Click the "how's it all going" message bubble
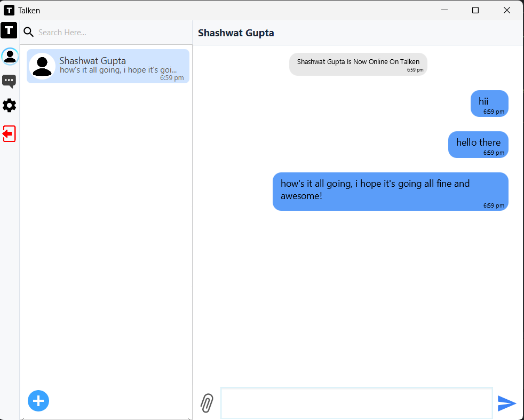This screenshot has height=420, width=524. (390, 191)
